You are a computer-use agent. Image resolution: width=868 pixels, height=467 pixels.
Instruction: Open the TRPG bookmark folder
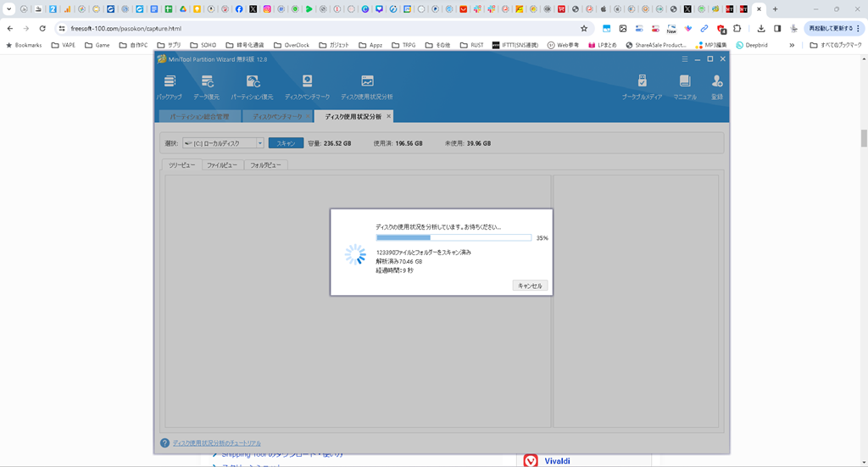click(x=403, y=46)
